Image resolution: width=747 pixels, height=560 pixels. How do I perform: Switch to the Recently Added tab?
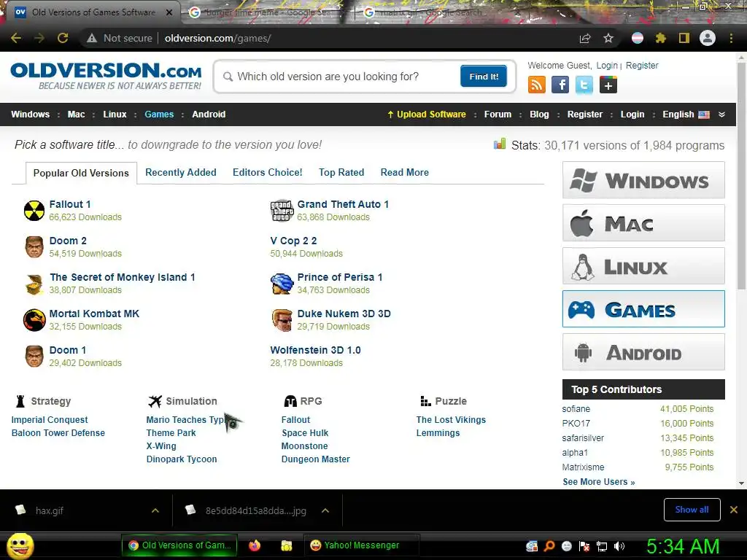(x=181, y=172)
